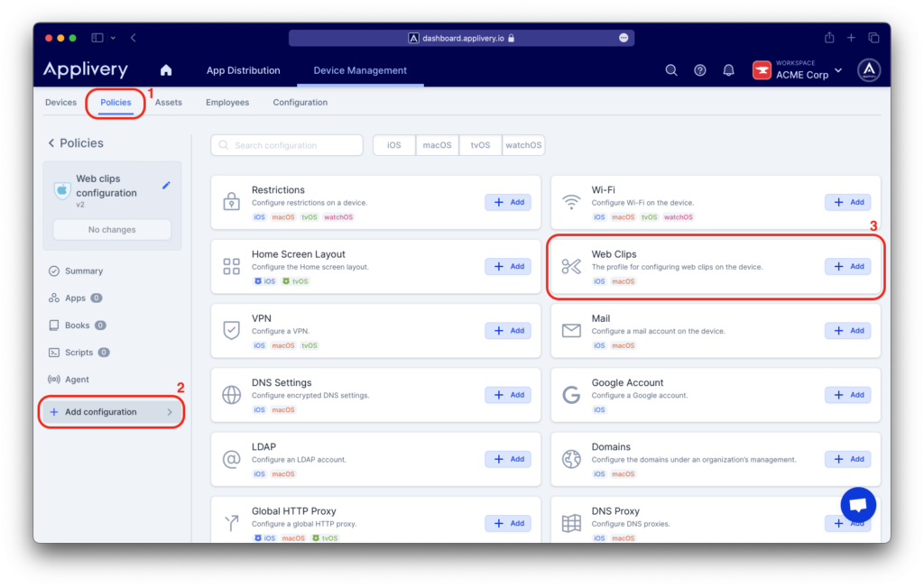Click the Restrictions lock icon
Image resolution: width=924 pixels, height=587 pixels.
click(232, 201)
